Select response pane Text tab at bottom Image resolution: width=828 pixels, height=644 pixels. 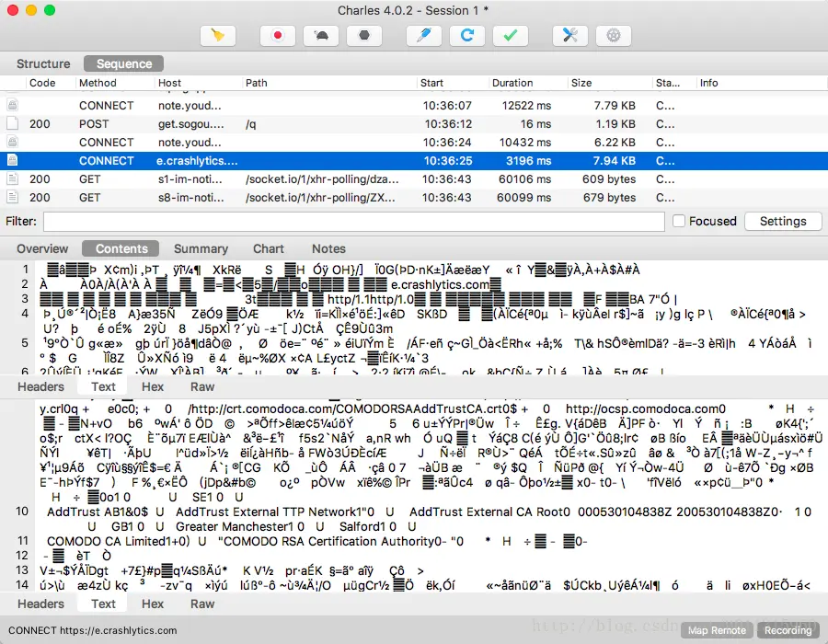click(x=103, y=604)
